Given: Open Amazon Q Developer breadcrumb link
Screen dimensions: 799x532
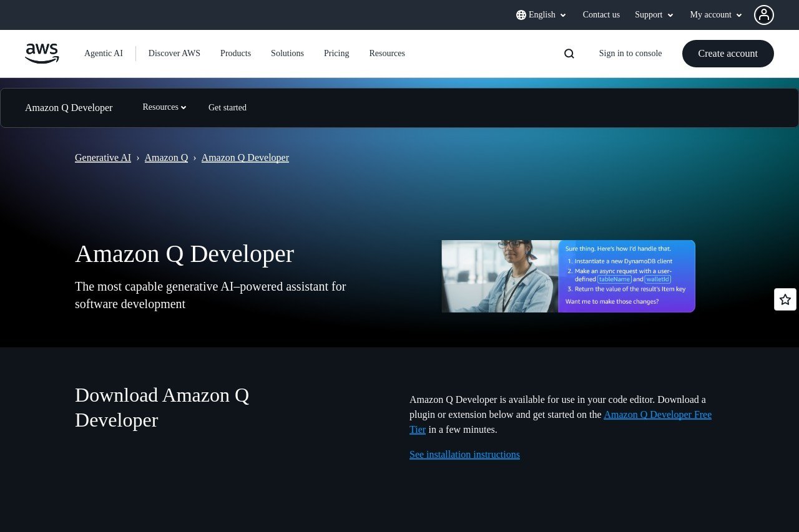Looking at the screenshot, I should pos(245,158).
